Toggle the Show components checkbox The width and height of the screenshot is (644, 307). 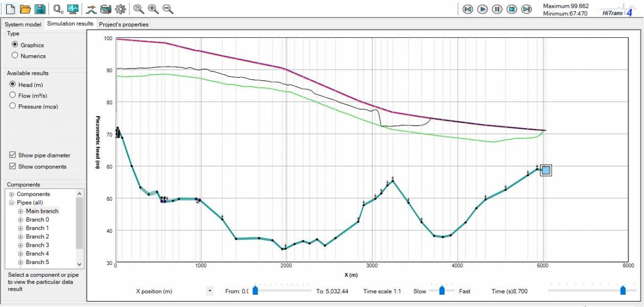click(13, 166)
